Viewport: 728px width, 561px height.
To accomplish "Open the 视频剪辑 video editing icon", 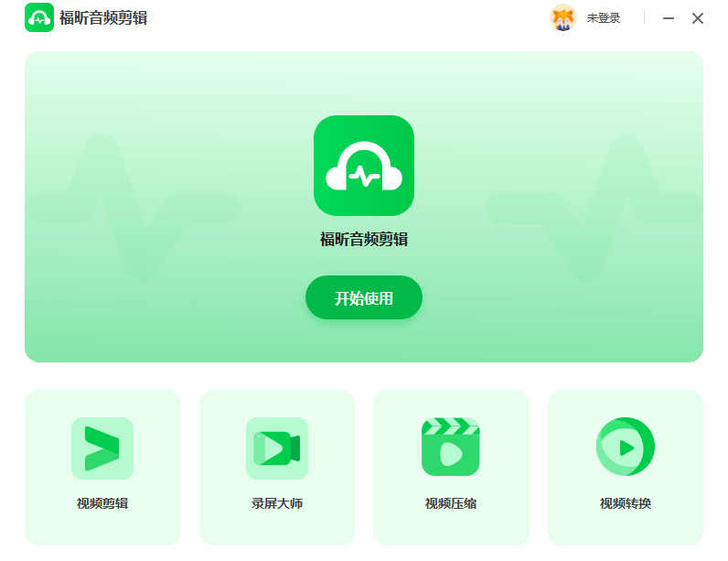I will [102, 448].
